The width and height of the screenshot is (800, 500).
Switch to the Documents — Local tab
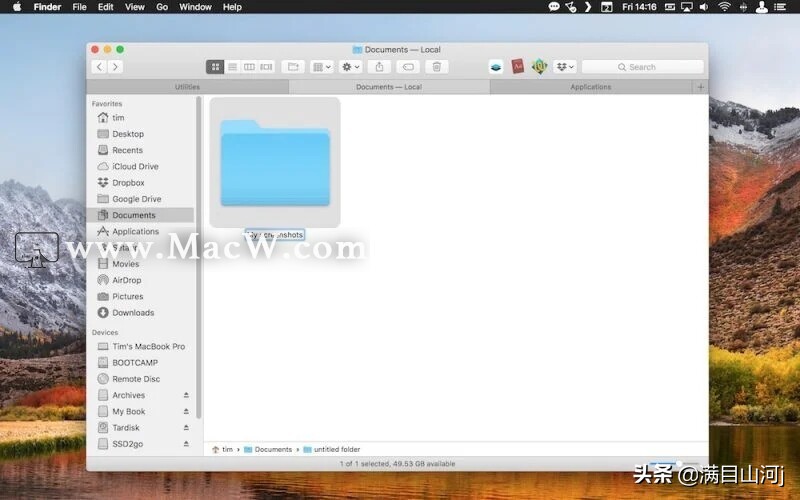coord(389,87)
